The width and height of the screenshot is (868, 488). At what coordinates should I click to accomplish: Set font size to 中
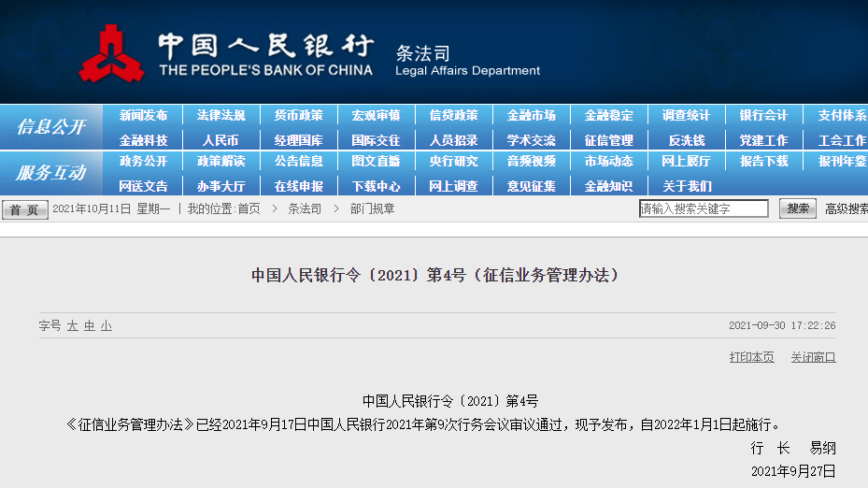tap(89, 325)
